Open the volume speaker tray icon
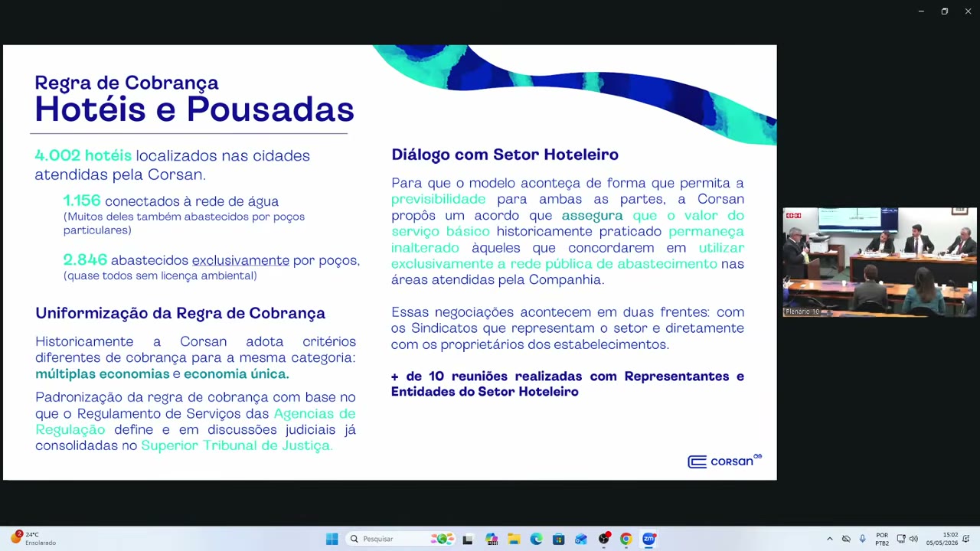Screen dimensions: 980x551 click(x=913, y=539)
